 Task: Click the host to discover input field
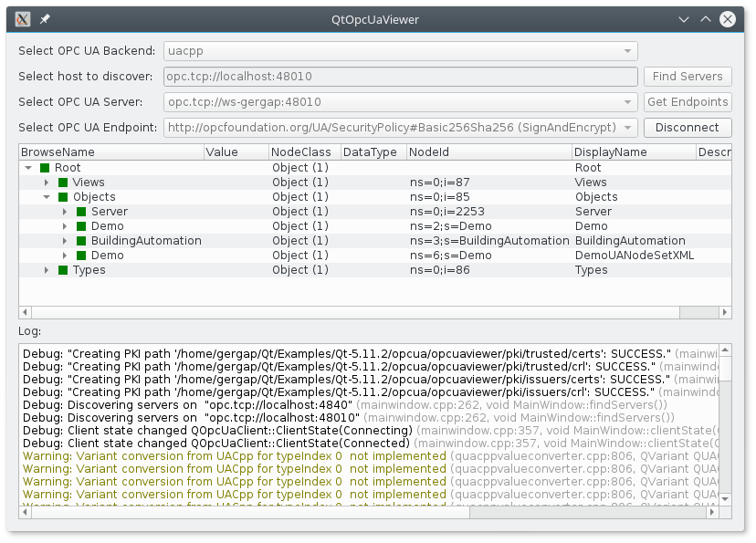401,77
